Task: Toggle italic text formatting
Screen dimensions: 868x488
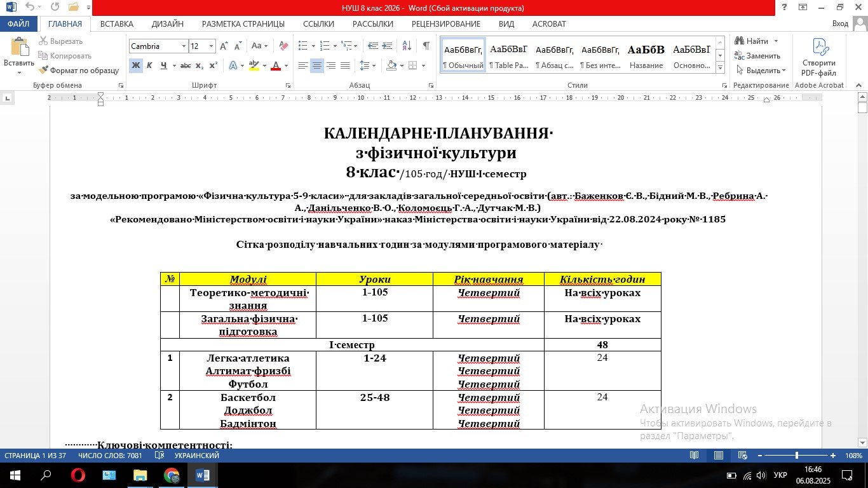Action: (149, 65)
